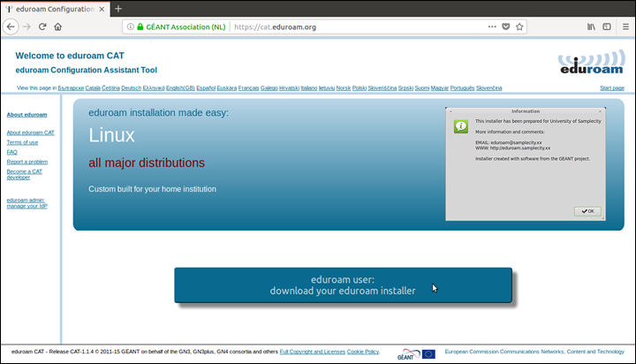Close the eduroam Configuration tab
Screen dimensions: 636x364
click(x=102, y=9)
